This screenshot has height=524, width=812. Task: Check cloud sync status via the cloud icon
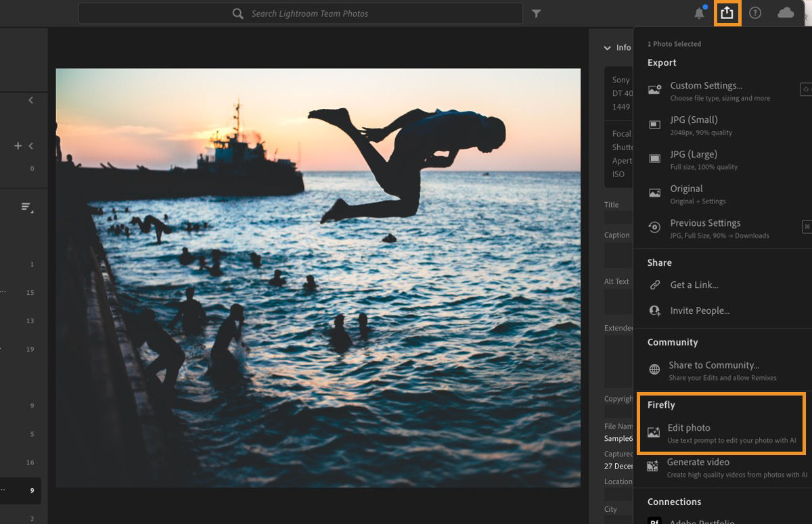point(785,13)
